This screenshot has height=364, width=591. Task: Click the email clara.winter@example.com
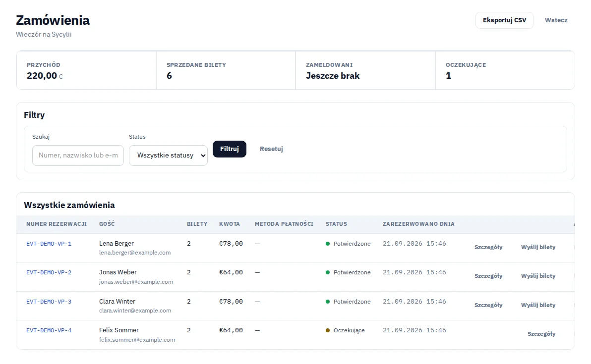click(x=135, y=311)
